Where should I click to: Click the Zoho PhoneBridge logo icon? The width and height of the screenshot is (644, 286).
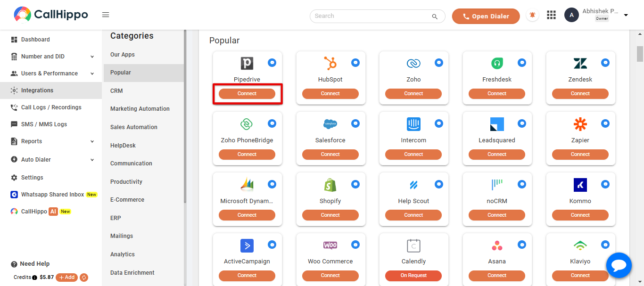tap(247, 124)
